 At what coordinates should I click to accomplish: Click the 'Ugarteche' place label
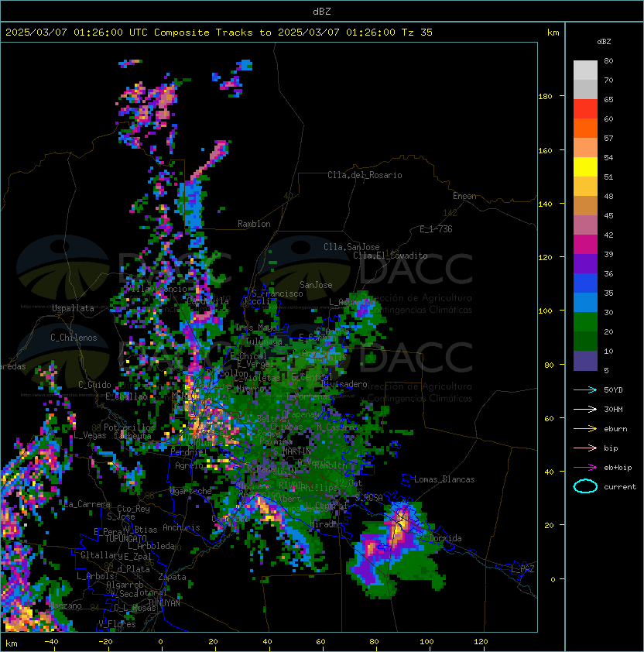pyautogui.click(x=191, y=492)
